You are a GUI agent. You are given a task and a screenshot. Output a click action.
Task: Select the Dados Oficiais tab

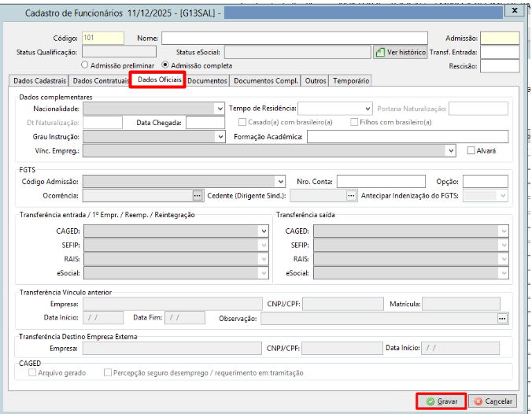pyautogui.click(x=159, y=79)
